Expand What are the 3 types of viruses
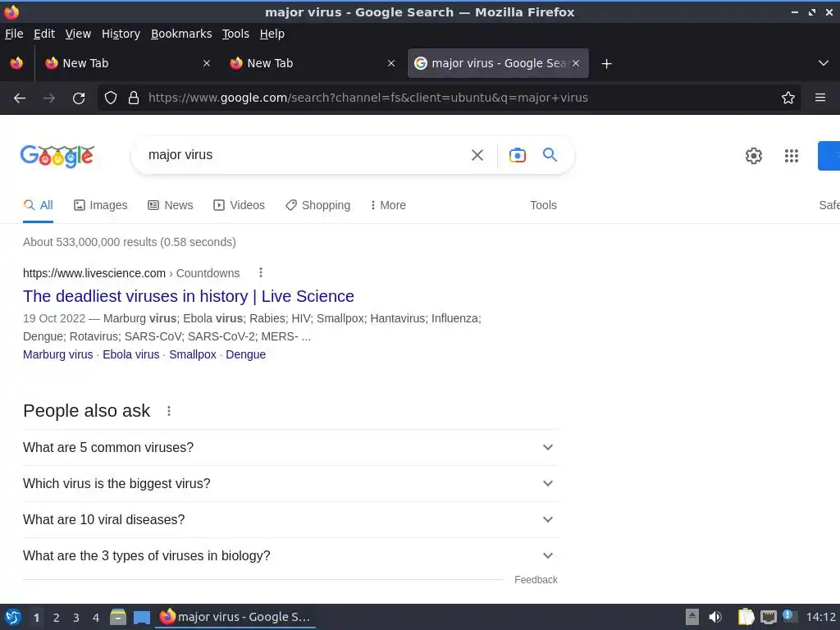 pyautogui.click(x=290, y=555)
